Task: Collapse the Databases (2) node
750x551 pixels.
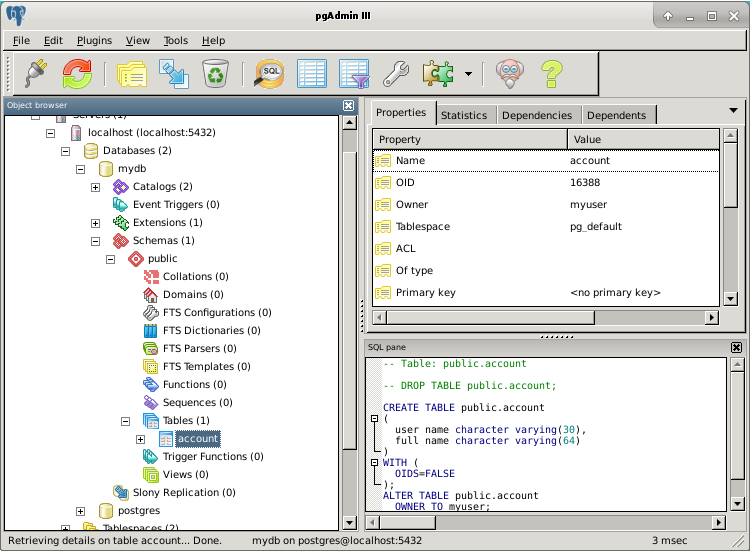Action: [66, 152]
